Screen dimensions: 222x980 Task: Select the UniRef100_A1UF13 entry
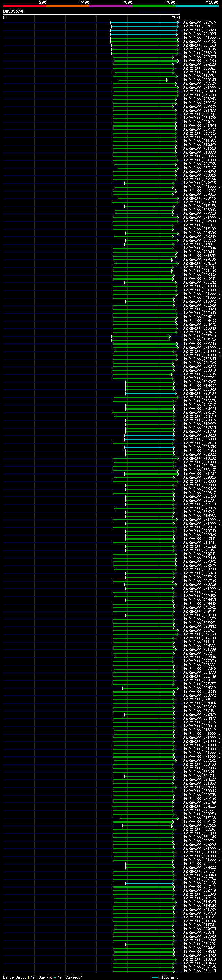199,397
